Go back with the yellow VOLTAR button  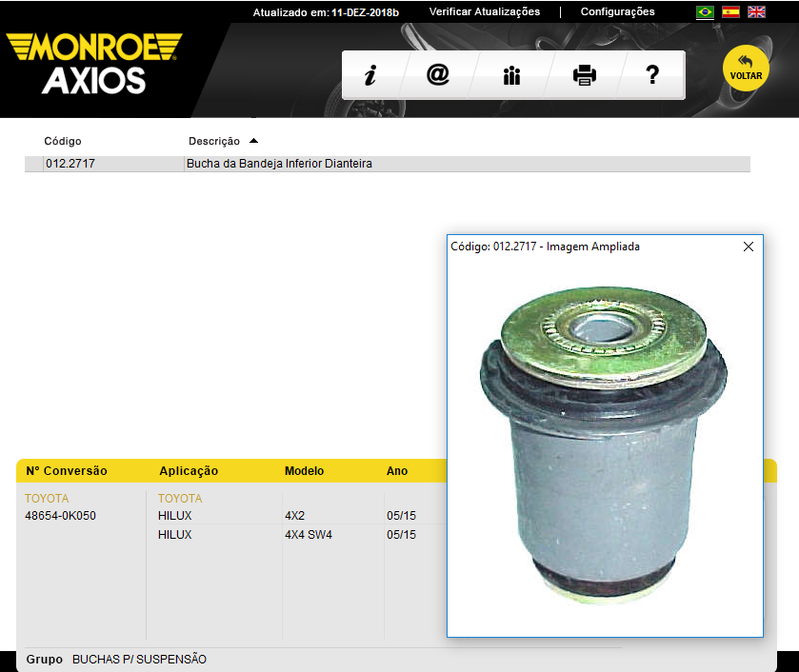[746, 68]
